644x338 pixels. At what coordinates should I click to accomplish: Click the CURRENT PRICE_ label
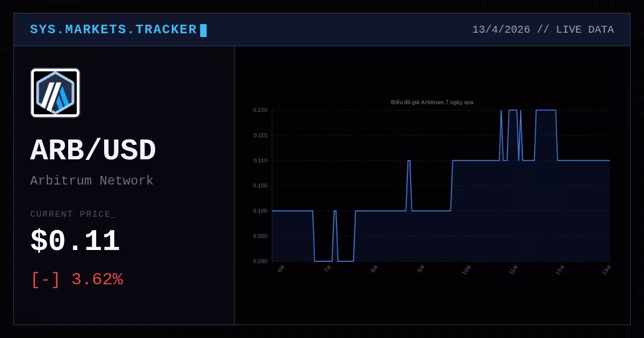73,214
